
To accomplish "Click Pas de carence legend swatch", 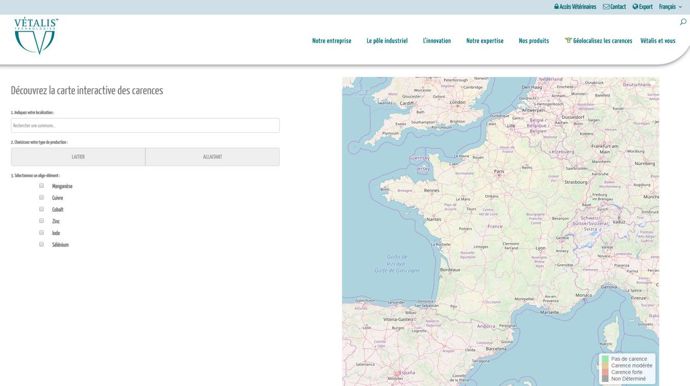I will click(605, 359).
